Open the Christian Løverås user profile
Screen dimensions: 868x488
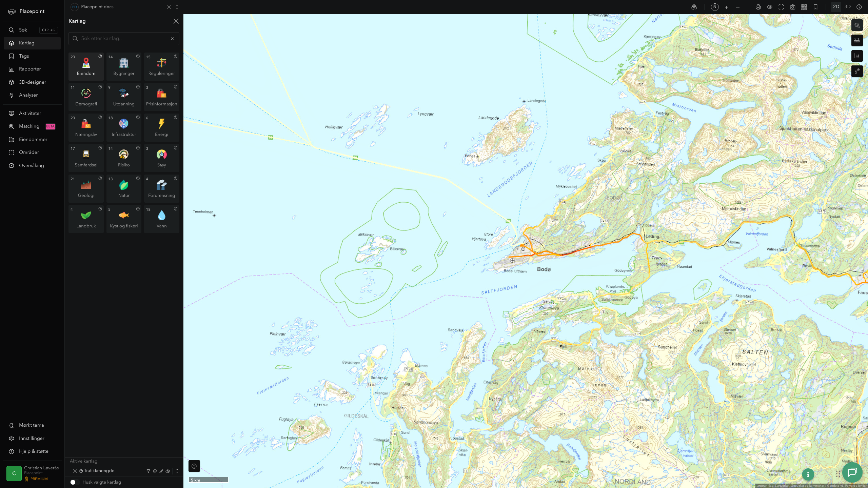pyautogui.click(x=33, y=473)
